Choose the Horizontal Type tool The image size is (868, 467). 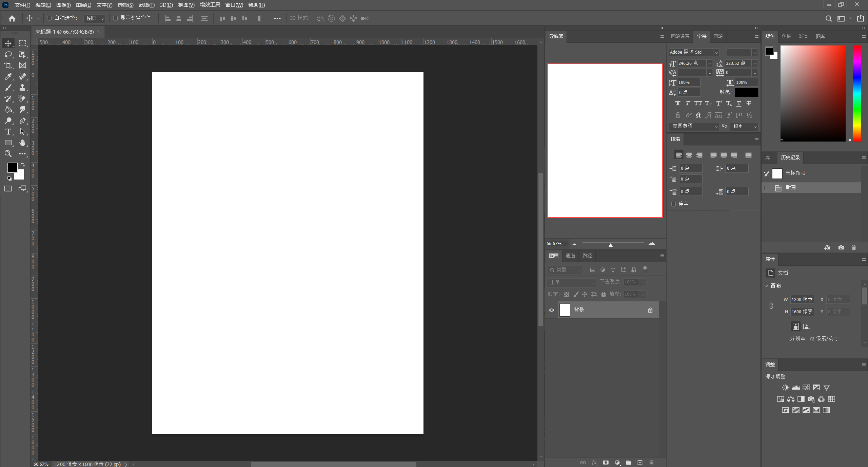tap(8, 132)
